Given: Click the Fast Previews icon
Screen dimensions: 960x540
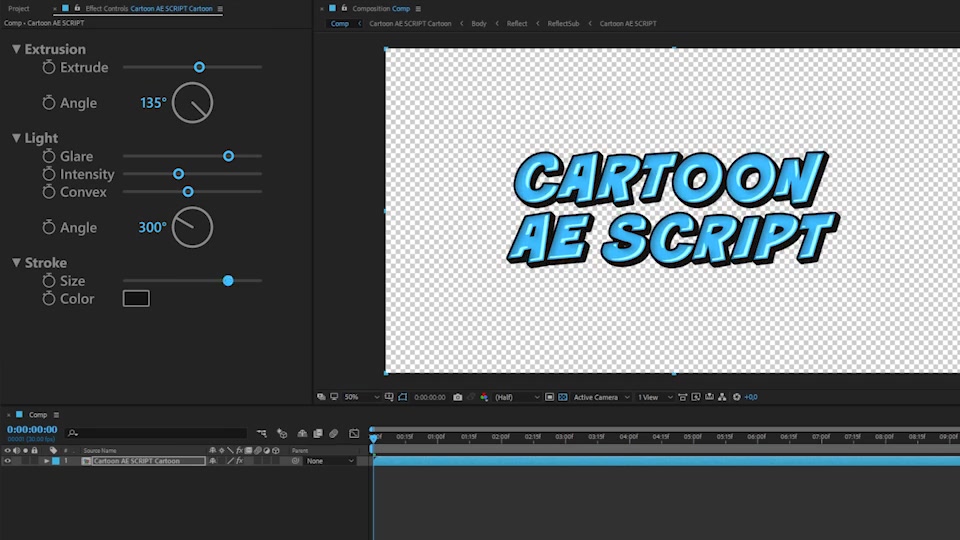Looking at the screenshot, I should [696, 397].
